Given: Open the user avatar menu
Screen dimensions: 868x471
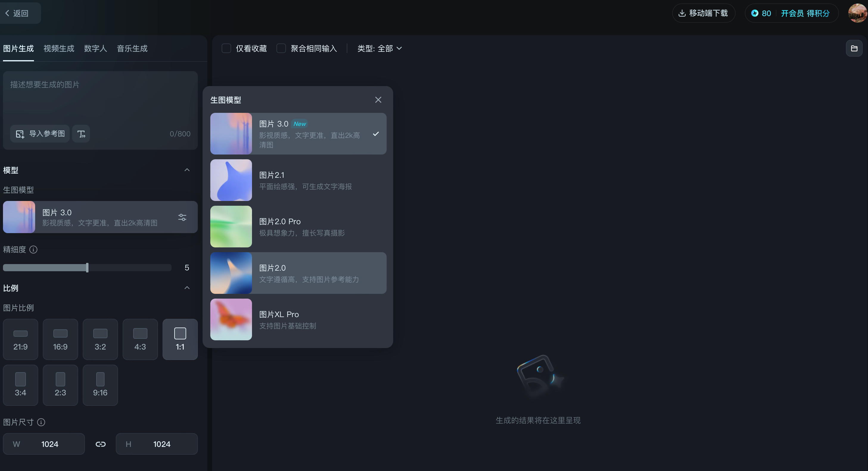Looking at the screenshot, I should pos(858,13).
